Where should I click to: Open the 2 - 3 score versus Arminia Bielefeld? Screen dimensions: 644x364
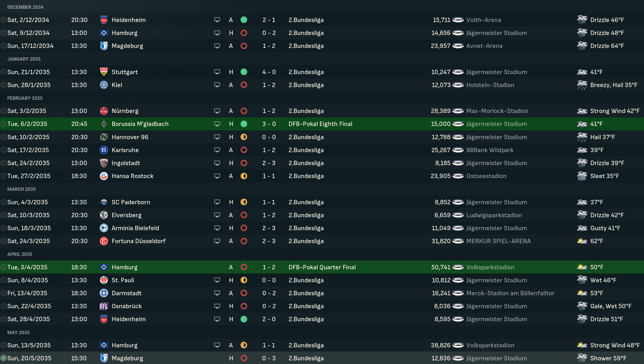[x=269, y=228]
